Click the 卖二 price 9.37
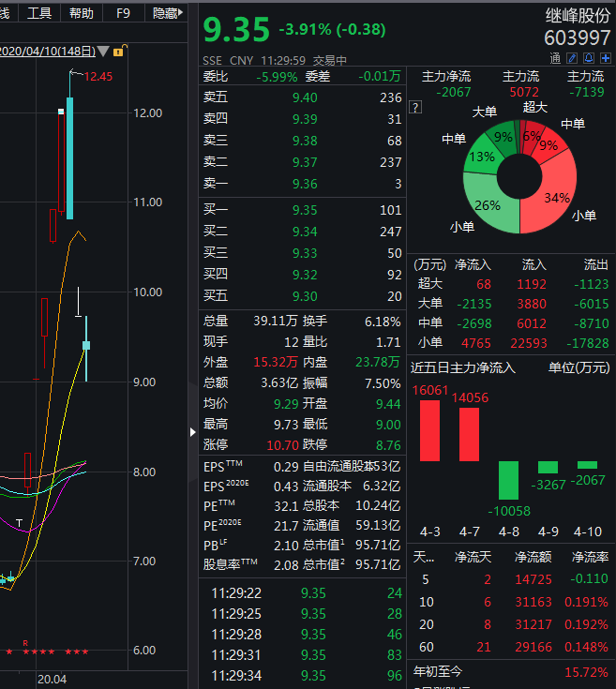The width and height of the screenshot is (616, 689). (305, 162)
